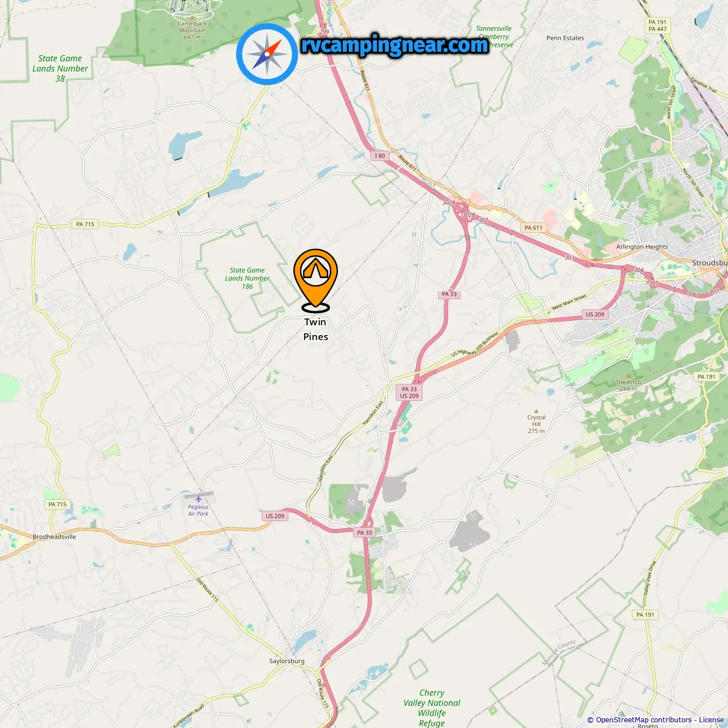Screen dimensions: 728x728
Task: Click Cherry Valley National Wildlife Refuge label
Action: 432,708
